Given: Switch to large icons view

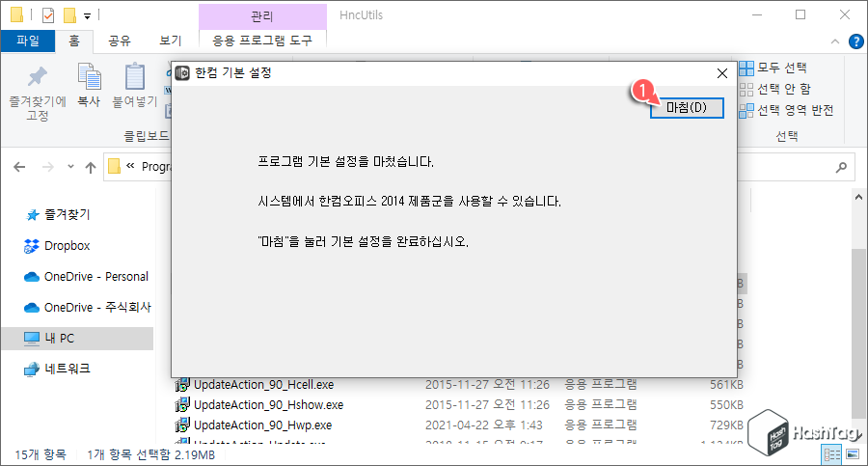Looking at the screenshot, I should coord(853,455).
